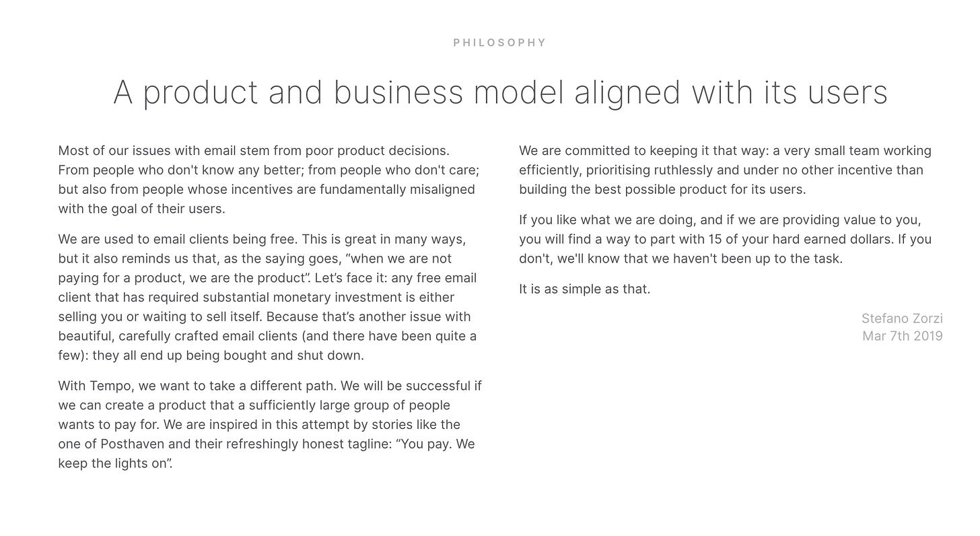Click the phrase 'sufficiently large group of people'

(349, 405)
